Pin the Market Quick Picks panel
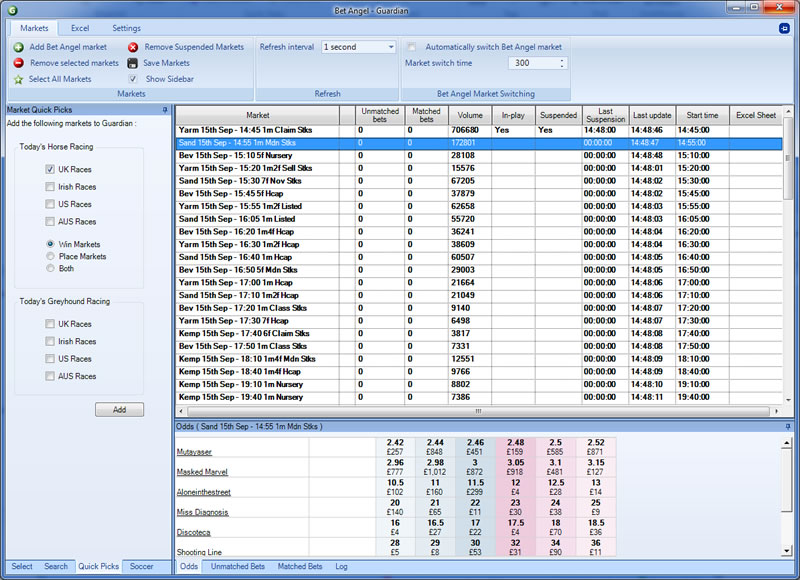Viewport: 800px width, 580px height. (x=165, y=110)
